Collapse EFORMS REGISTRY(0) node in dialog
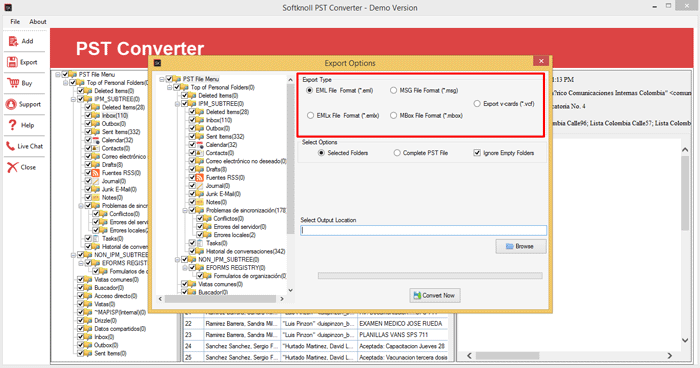Viewport: 700px width, 368px height. pos(185,268)
